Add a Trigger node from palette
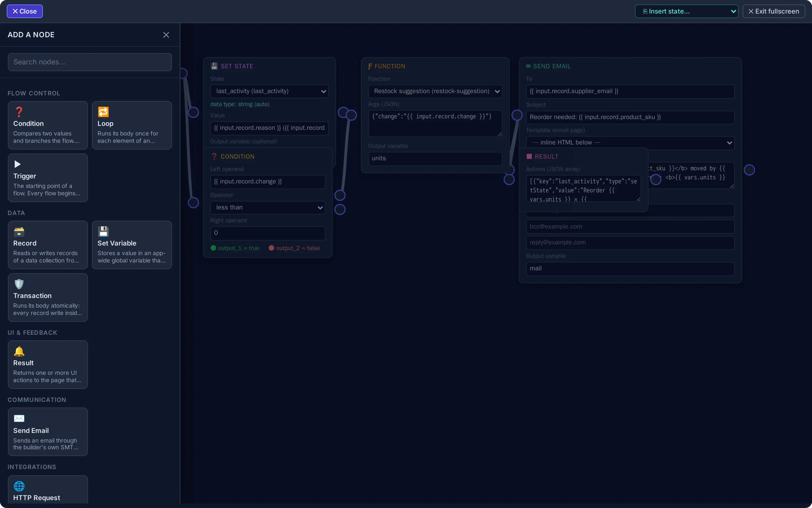This screenshot has width=812, height=508. pyautogui.click(x=48, y=178)
